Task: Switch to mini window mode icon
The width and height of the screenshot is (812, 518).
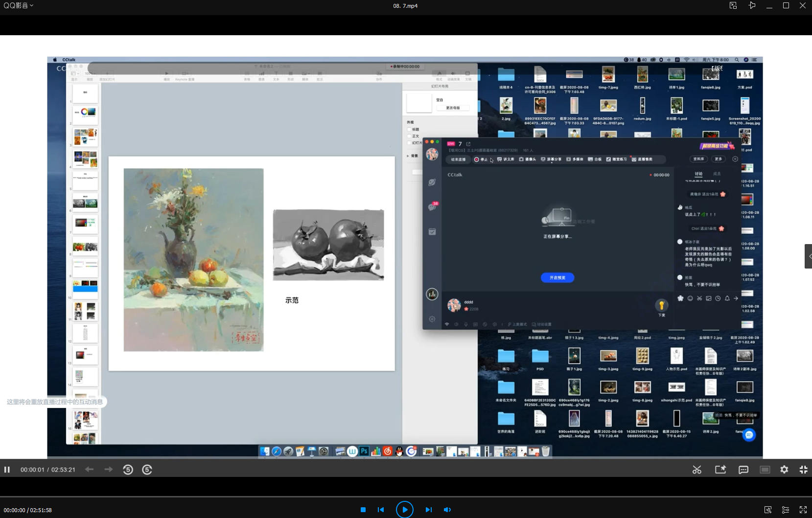Action: [x=733, y=5]
